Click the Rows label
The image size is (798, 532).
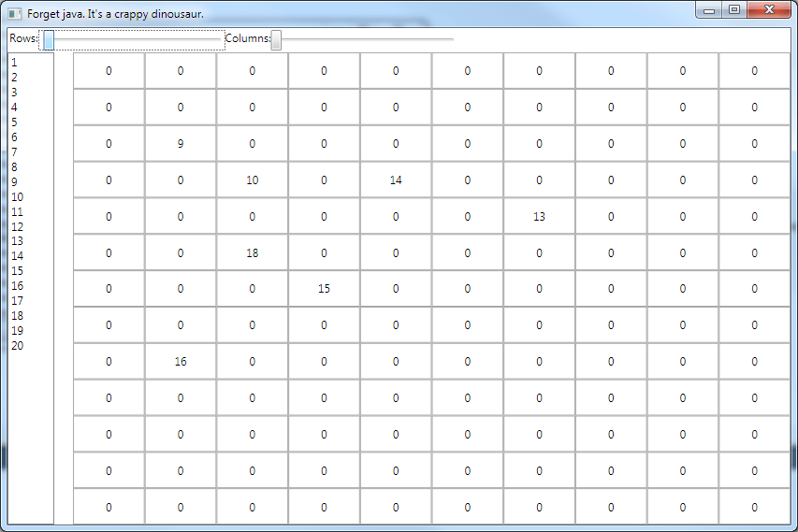click(x=23, y=38)
